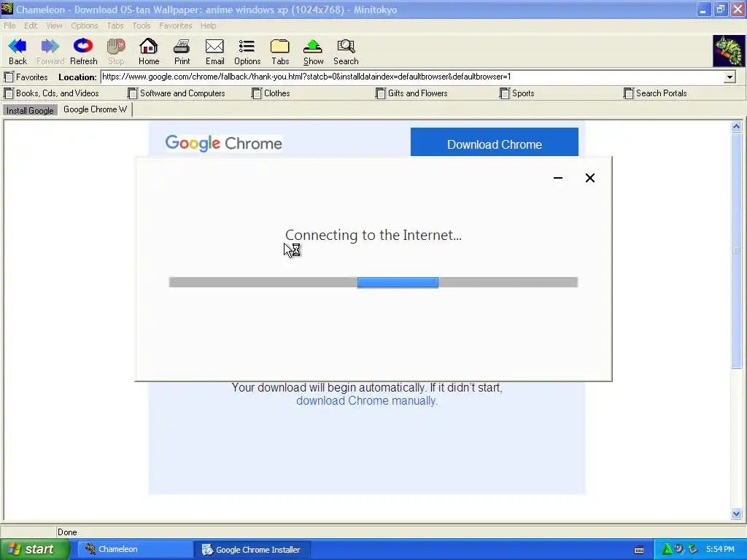Click the green triangle tray icon
Viewport: 747px width, 560px height.
tap(667, 549)
